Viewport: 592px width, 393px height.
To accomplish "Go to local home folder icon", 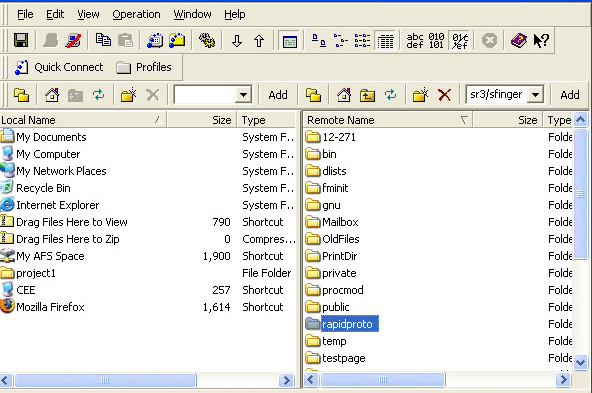I will 52,95.
